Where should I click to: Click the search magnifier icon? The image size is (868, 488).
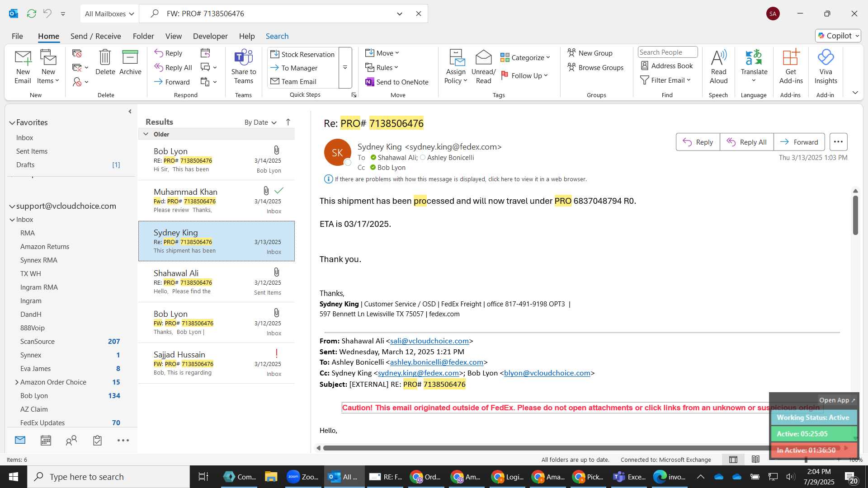click(155, 14)
